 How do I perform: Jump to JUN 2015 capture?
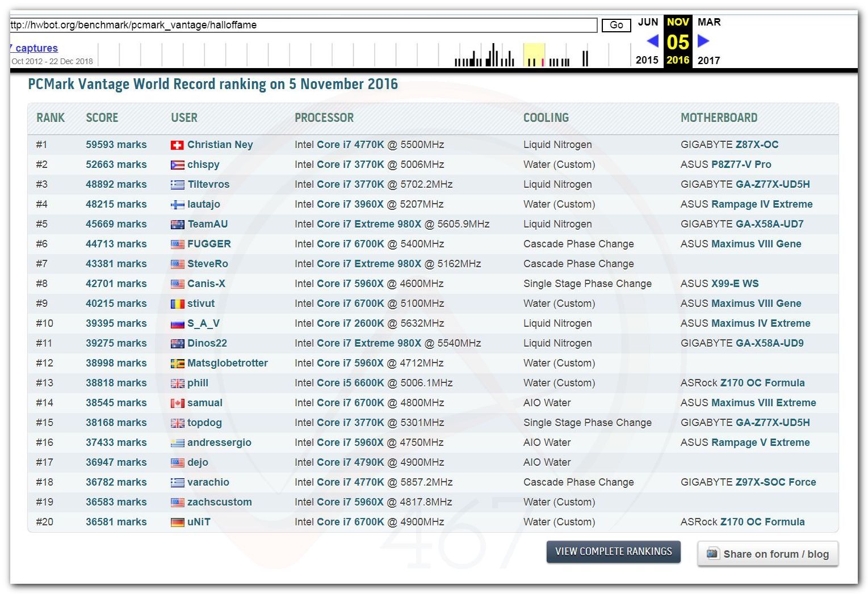[648, 22]
